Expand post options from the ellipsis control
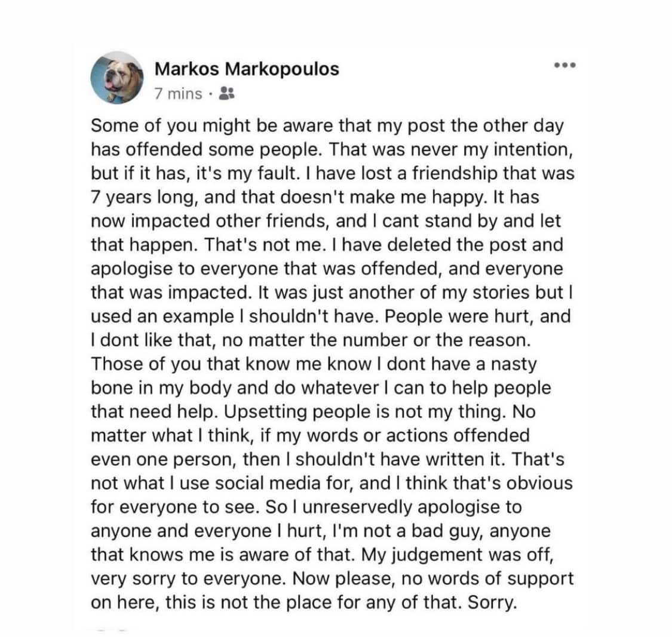 coord(566,66)
